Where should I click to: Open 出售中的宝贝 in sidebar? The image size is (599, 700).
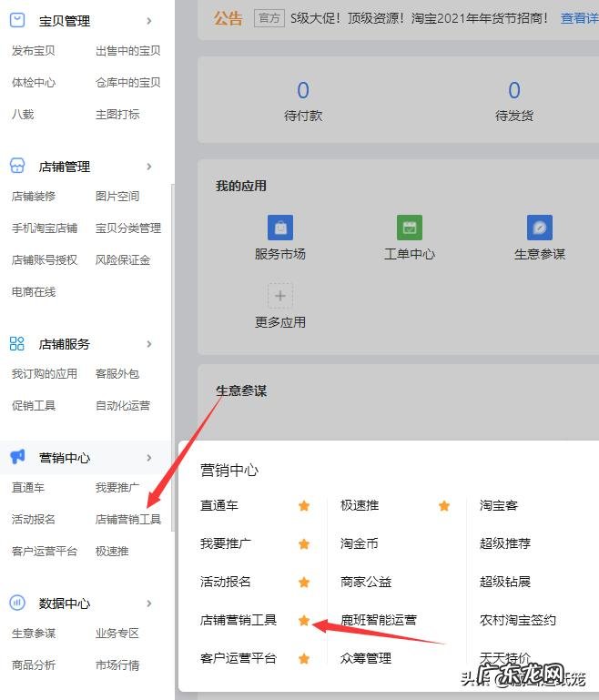128,51
